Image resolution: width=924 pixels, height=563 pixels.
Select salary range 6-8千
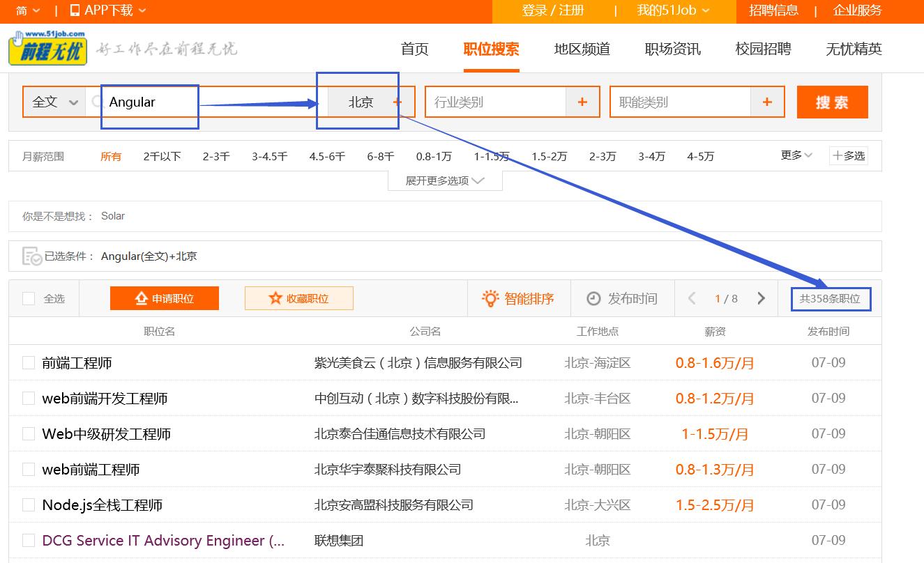381,156
